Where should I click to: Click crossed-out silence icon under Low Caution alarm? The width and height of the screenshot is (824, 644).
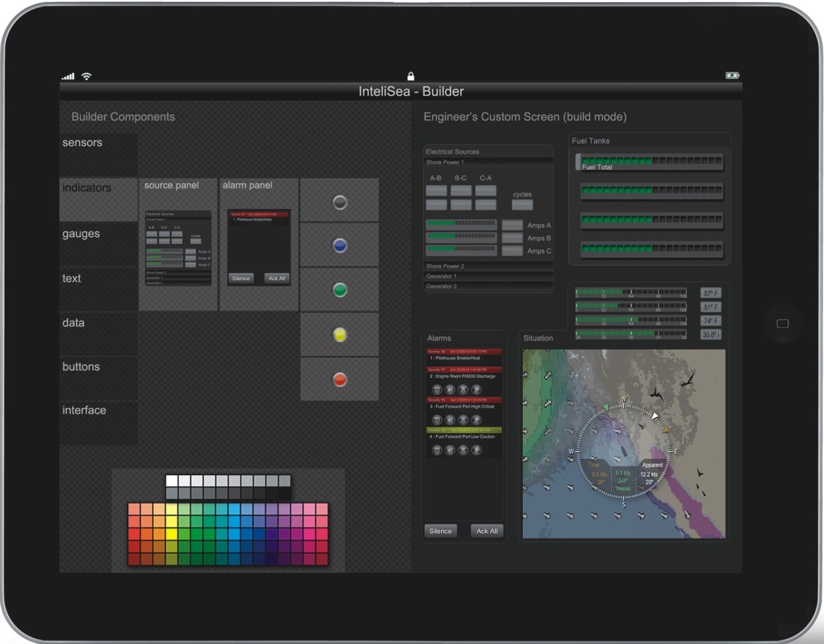(463, 450)
